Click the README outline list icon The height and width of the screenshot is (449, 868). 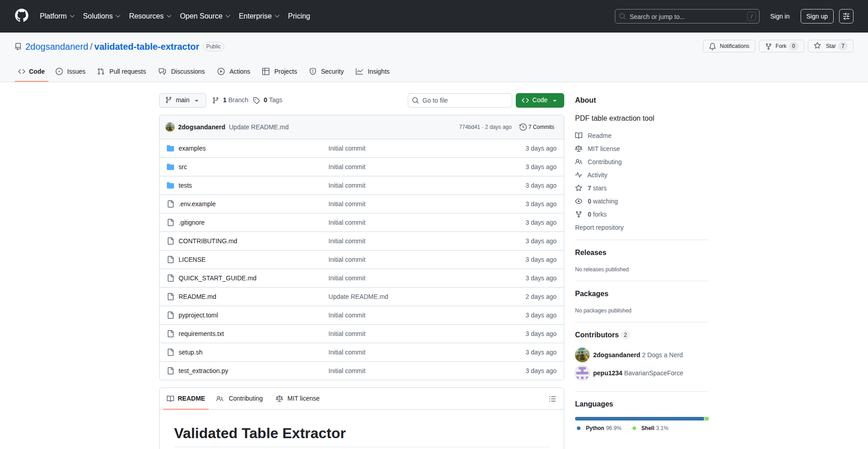552,399
